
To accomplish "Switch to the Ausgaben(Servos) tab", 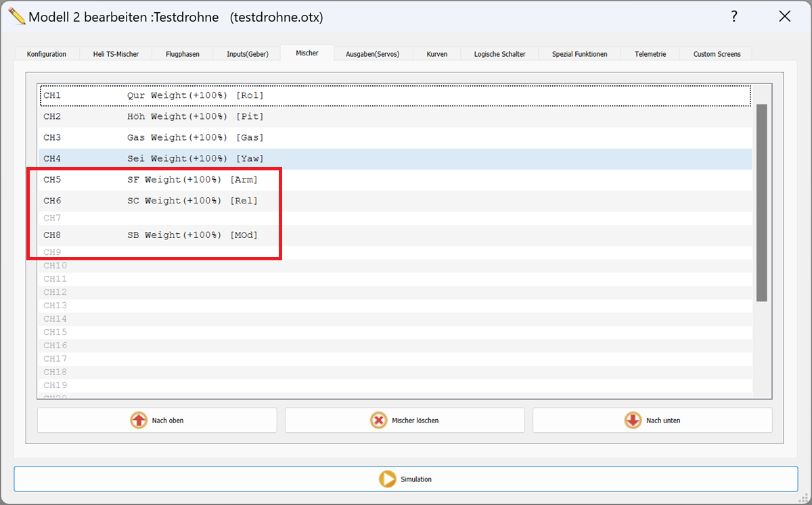I will click(x=372, y=54).
